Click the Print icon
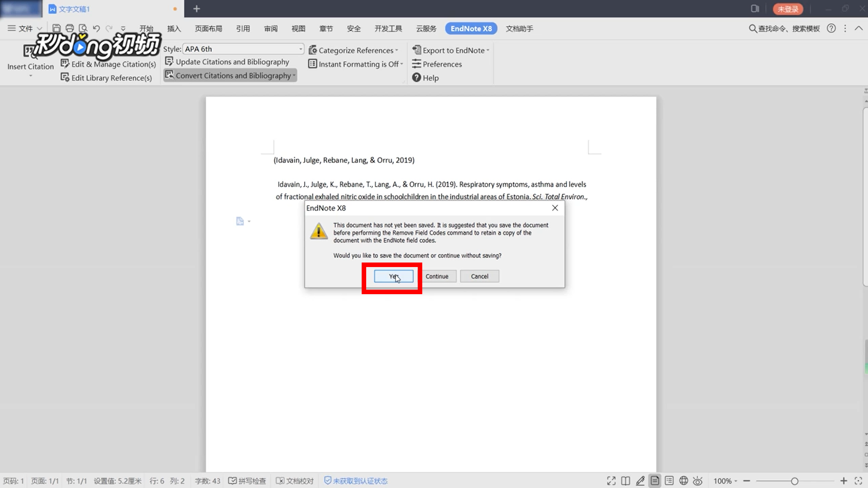 click(70, 28)
